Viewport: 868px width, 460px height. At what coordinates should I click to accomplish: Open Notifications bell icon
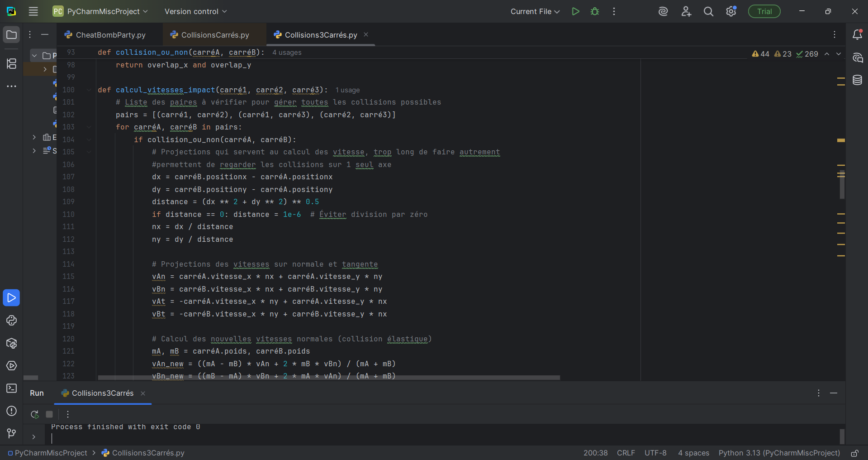pos(857,35)
